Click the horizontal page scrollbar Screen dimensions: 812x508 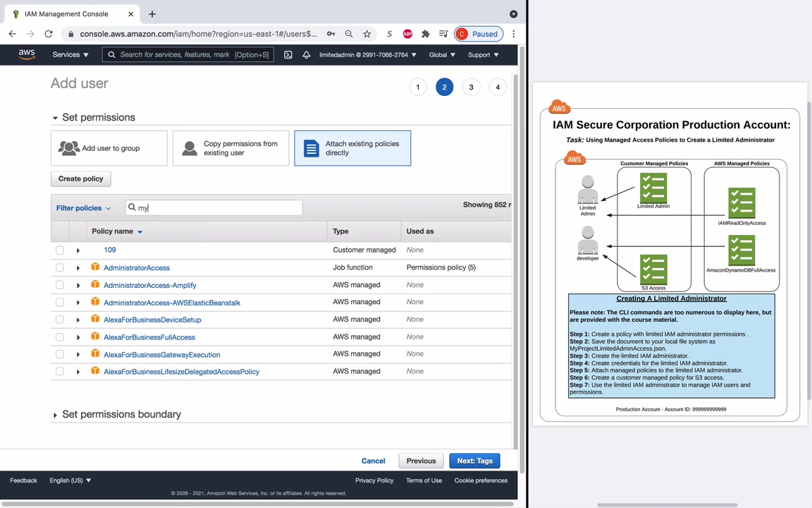coord(257,504)
